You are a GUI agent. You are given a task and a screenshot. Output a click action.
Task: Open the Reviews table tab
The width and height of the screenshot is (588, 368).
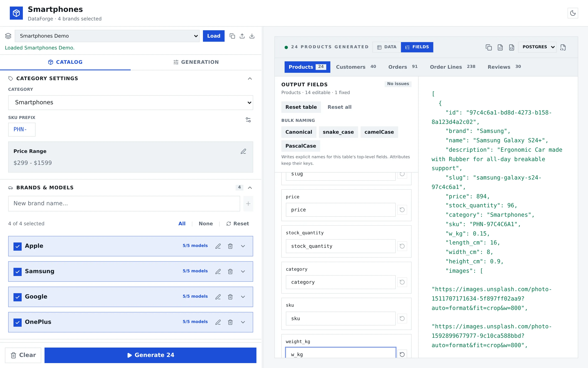(x=504, y=67)
